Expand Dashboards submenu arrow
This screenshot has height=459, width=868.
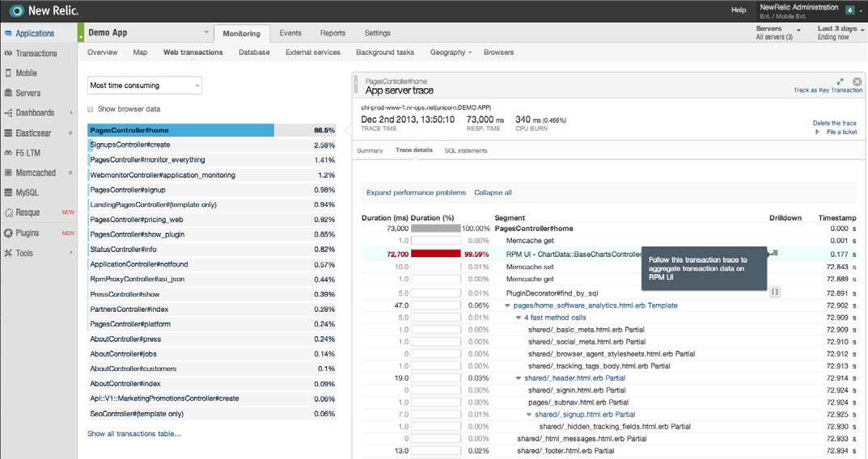click(x=71, y=113)
